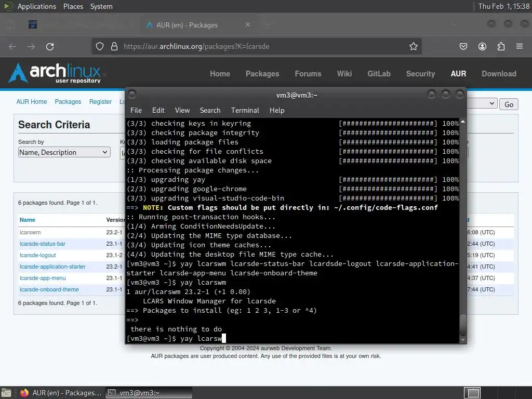Viewport: 532px width, 399px height.
Task: Open the dropdown next to Go button
Action: (483, 104)
